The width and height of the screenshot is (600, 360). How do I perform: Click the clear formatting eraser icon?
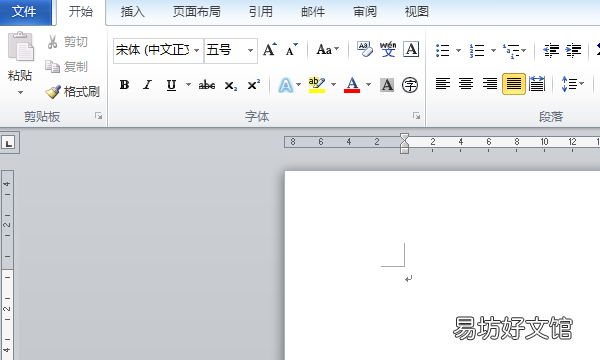pyautogui.click(x=365, y=49)
